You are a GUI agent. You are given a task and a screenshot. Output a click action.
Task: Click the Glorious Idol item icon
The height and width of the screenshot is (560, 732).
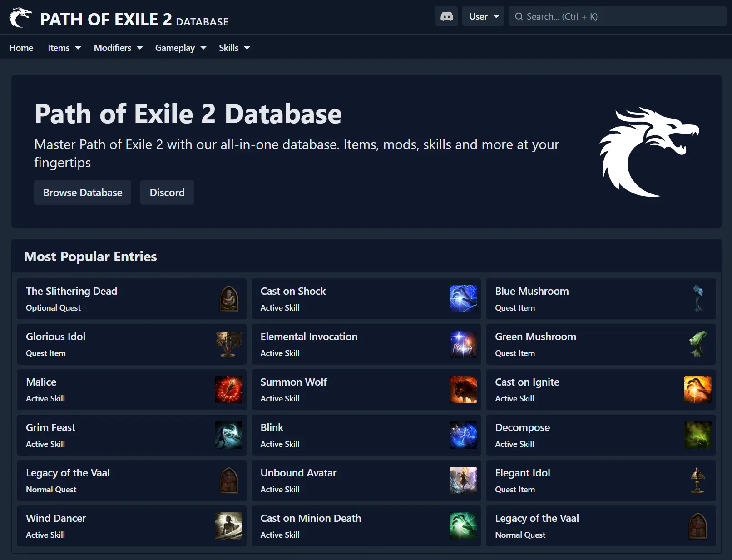click(x=228, y=344)
